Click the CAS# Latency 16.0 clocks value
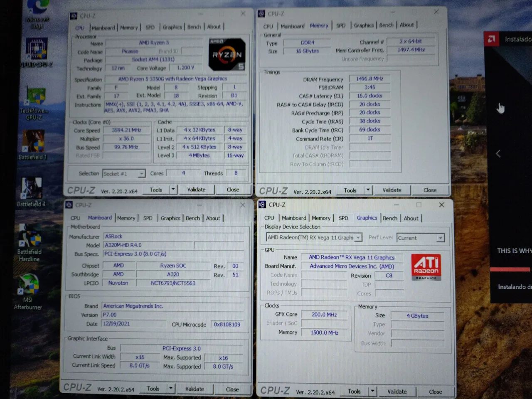 369,96
